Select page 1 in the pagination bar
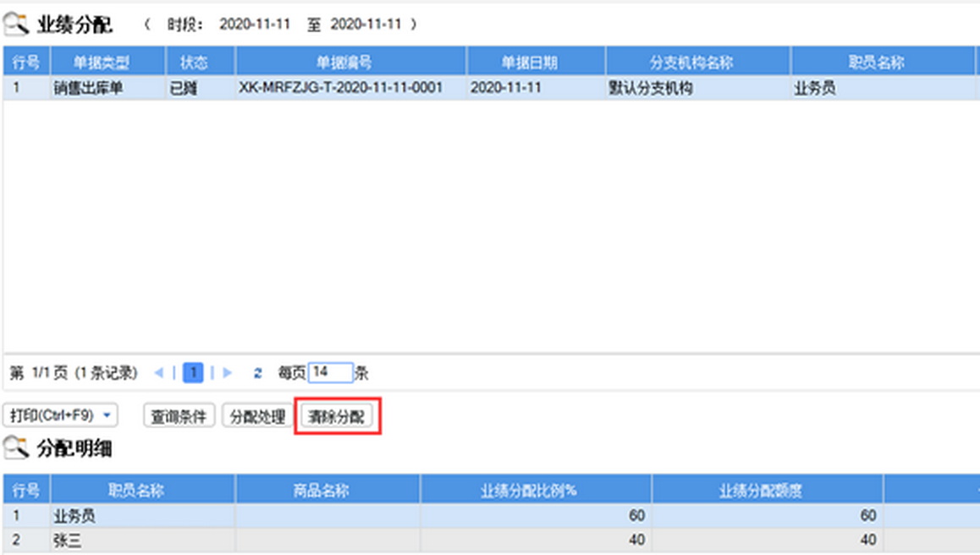 point(193,373)
